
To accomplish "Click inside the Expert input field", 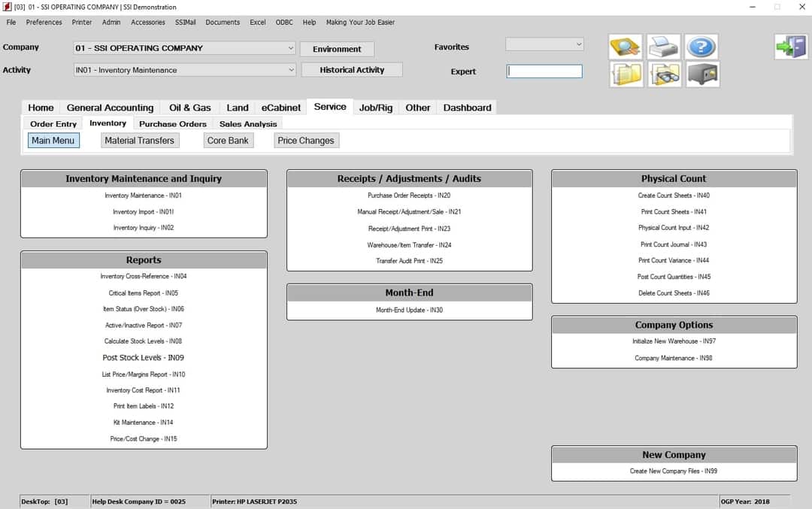I will point(544,71).
